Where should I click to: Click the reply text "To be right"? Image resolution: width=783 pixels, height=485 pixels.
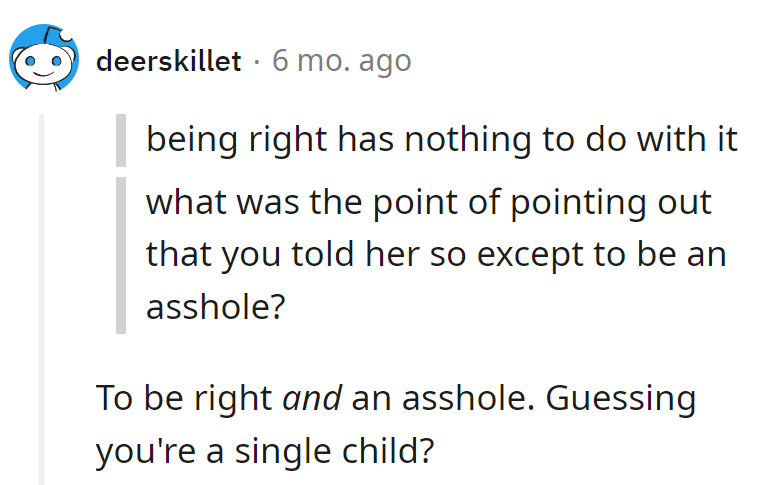[x=185, y=398]
